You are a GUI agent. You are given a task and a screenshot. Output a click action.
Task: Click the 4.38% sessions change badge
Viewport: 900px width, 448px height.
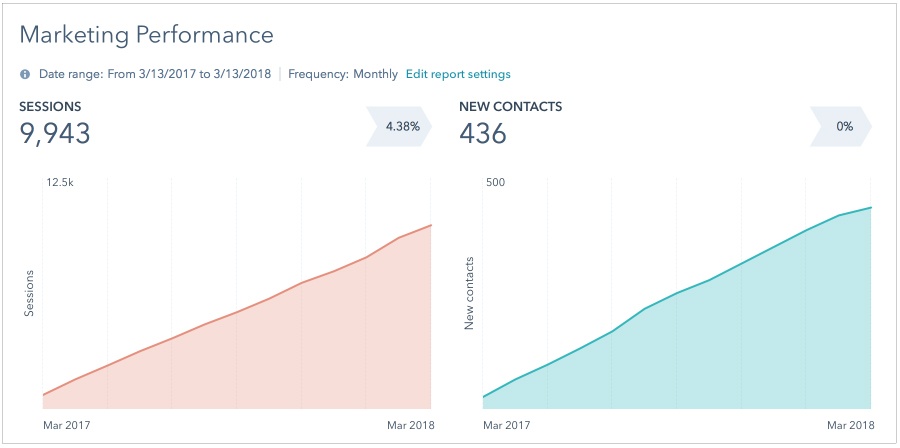point(399,126)
